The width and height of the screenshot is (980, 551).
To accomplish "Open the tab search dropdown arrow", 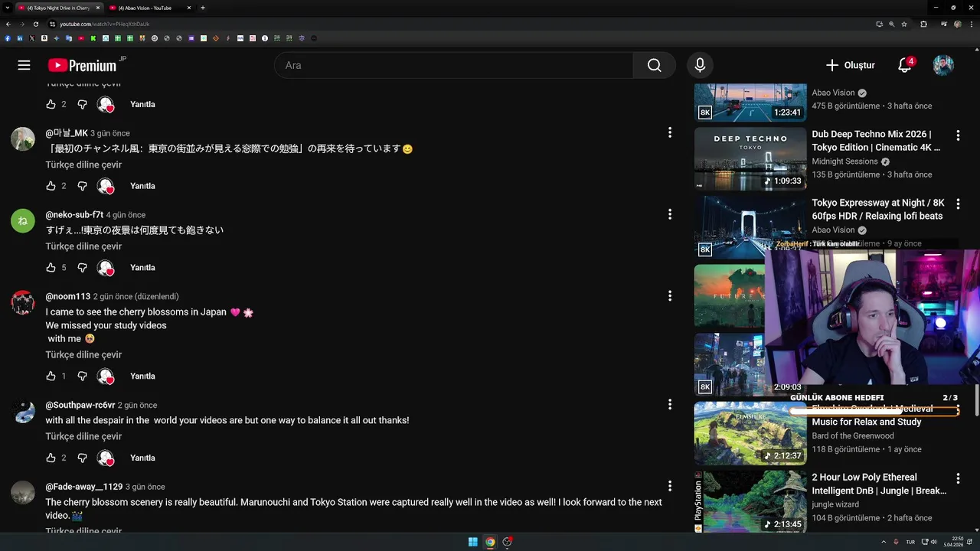I will 7,8.
